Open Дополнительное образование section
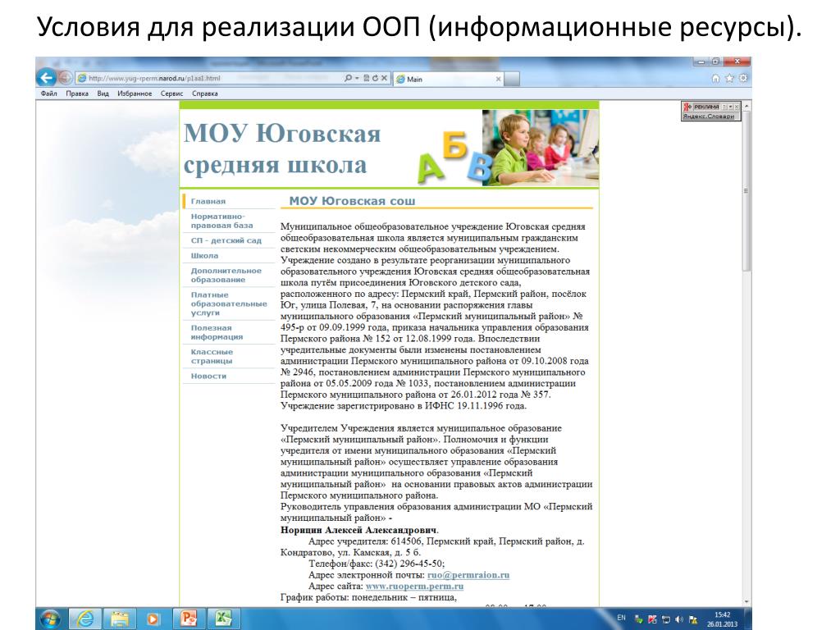 (226, 275)
